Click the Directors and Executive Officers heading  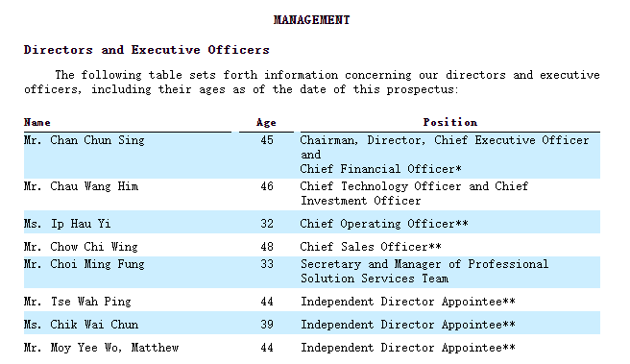click(x=147, y=50)
